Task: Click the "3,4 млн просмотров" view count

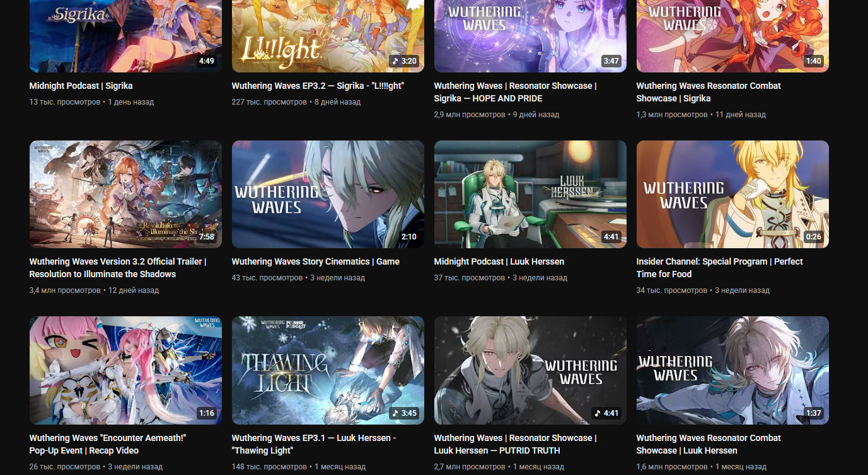Action: pos(65,290)
